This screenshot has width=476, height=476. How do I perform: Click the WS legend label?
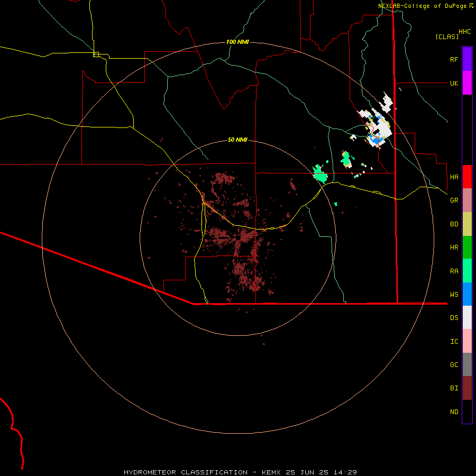click(x=454, y=294)
